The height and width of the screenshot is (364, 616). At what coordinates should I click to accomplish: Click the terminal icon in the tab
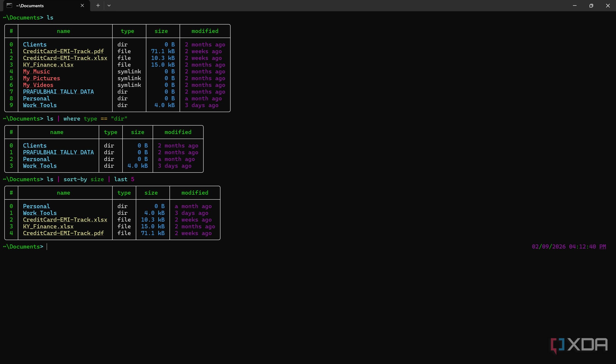click(x=9, y=5)
